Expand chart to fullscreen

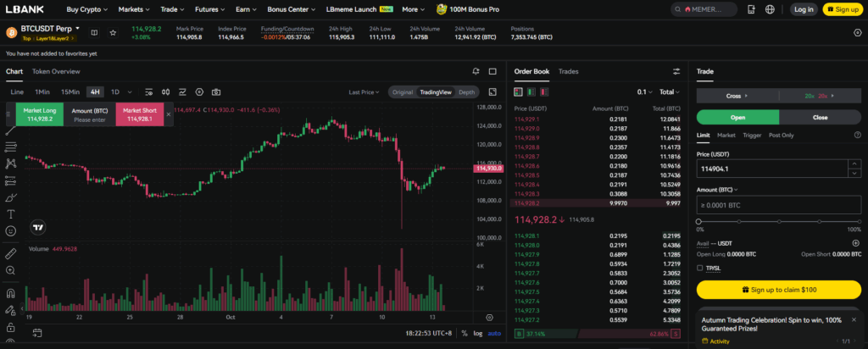pos(493,91)
